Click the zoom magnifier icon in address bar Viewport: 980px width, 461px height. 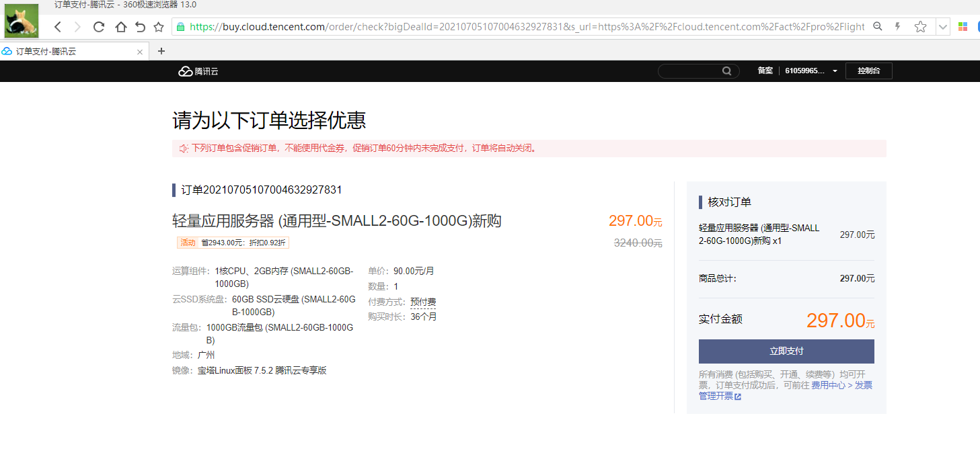877,27
